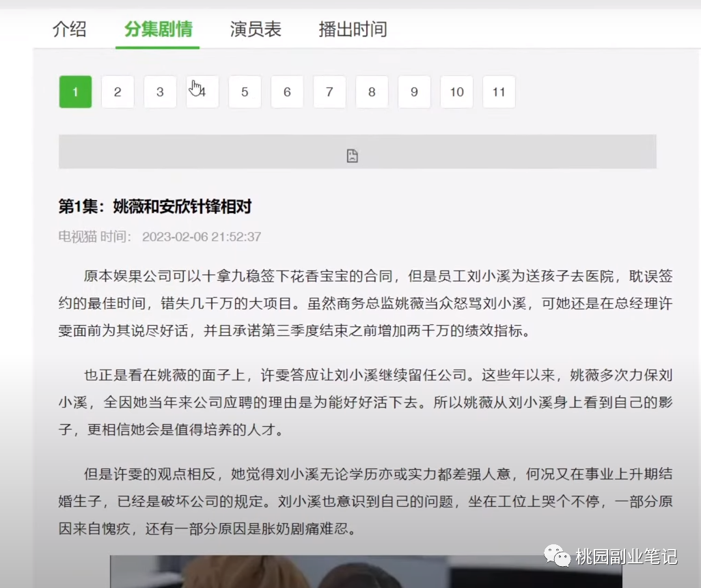Open episode 9 plot

tap(414, 92)
